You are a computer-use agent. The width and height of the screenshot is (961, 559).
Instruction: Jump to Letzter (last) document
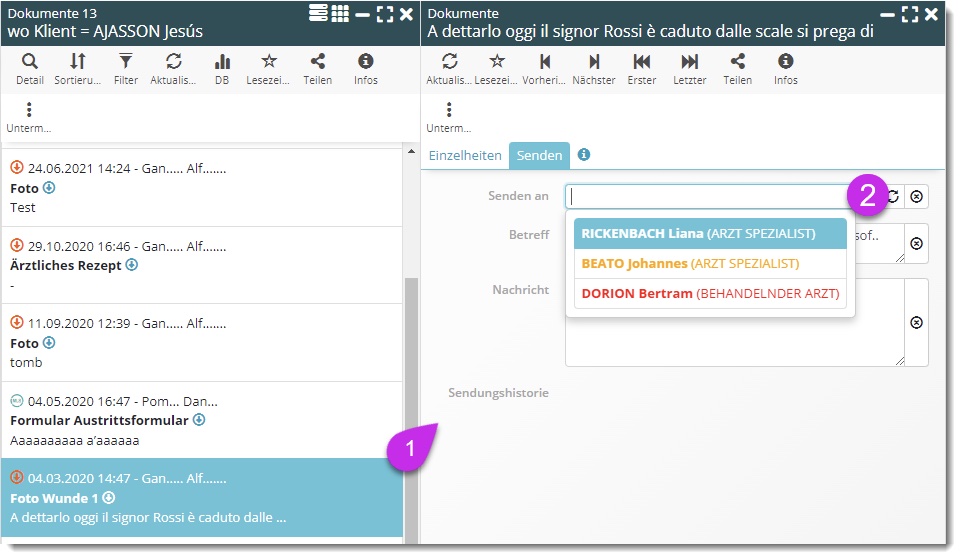(690, 68)
